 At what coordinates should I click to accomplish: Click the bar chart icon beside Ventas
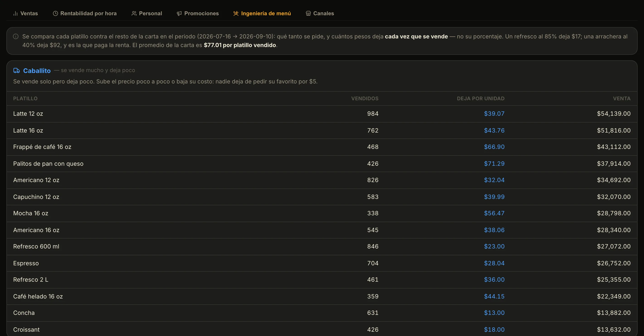click(x=15, y=13)
